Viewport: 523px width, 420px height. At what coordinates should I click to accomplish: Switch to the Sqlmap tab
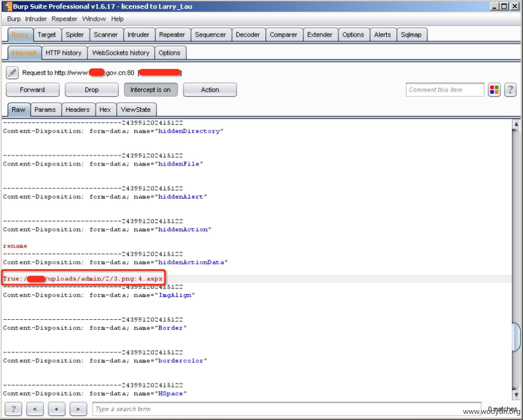[x=411, y=35]
